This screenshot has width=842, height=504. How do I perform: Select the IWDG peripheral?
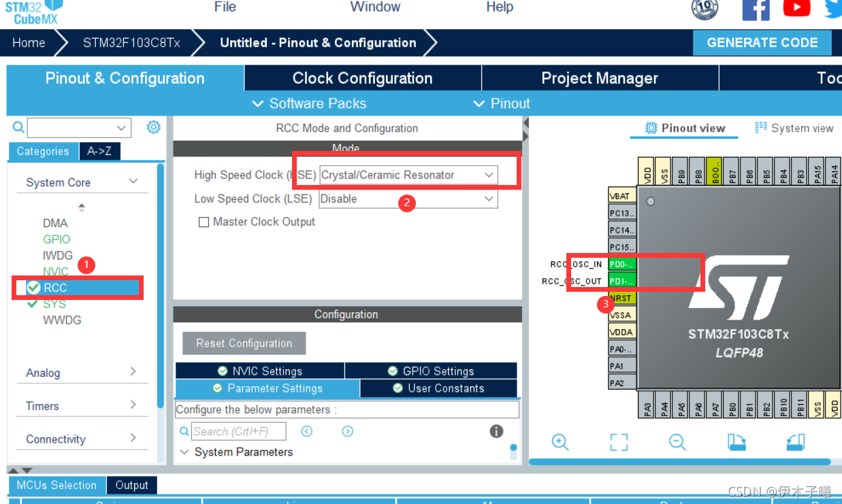tap(58, 256)
